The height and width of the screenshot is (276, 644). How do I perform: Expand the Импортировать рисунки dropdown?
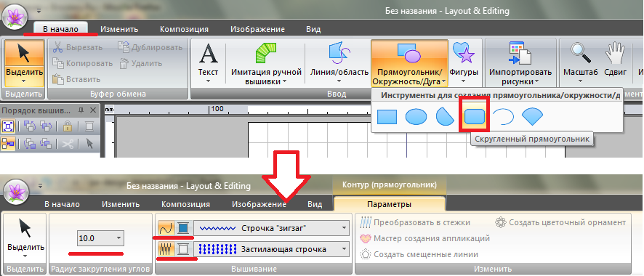coord(520,77)
